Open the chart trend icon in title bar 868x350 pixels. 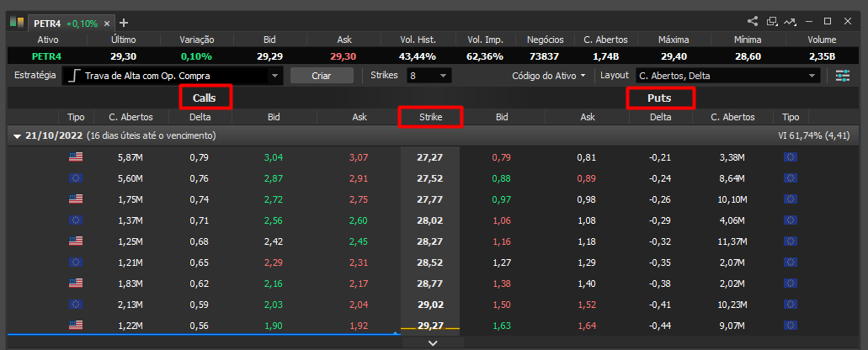pos(790,22)
